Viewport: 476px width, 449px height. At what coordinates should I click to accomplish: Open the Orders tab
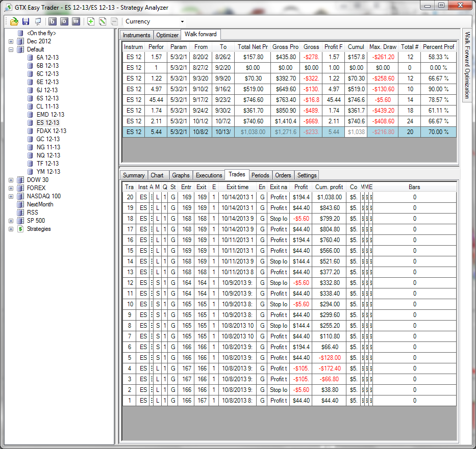coord(283,175)
